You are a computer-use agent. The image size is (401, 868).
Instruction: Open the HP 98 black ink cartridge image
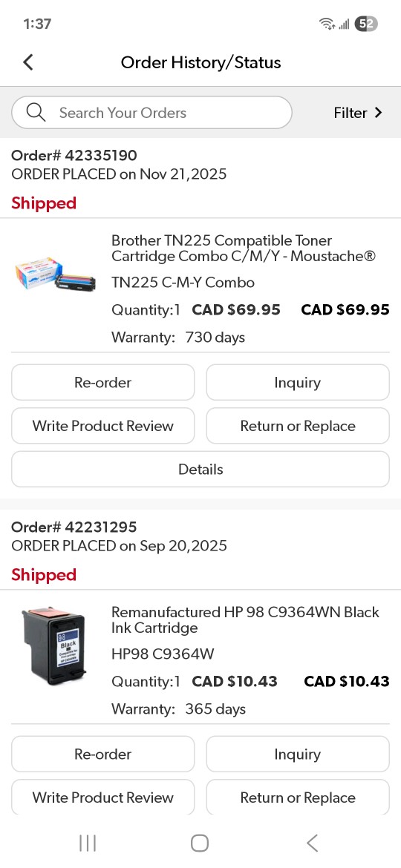(53, 645)
